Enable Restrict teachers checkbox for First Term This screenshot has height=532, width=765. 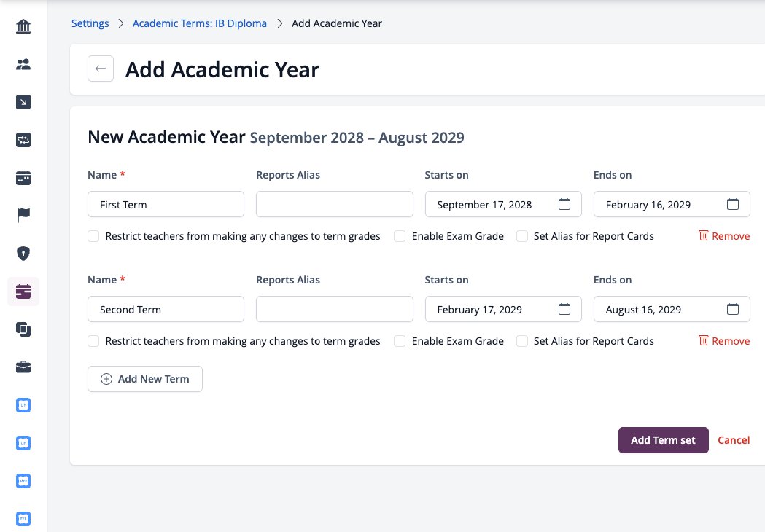[93, 236]
